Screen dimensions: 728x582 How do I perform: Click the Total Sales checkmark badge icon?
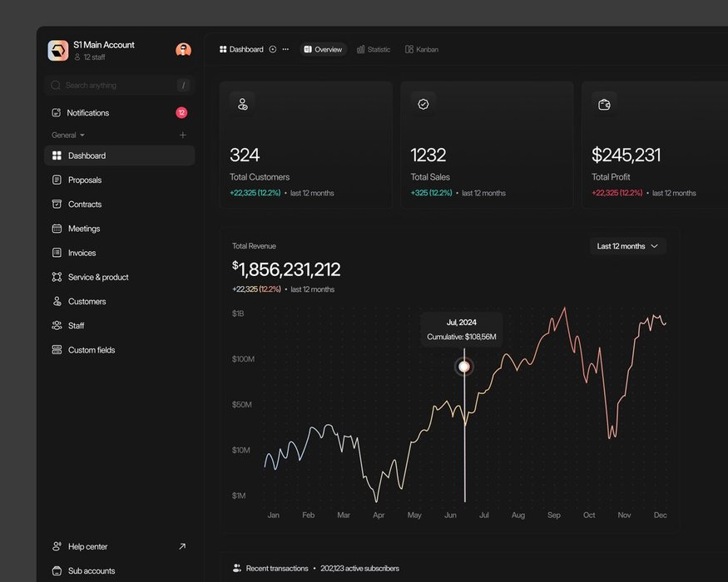tap(423, 104)
